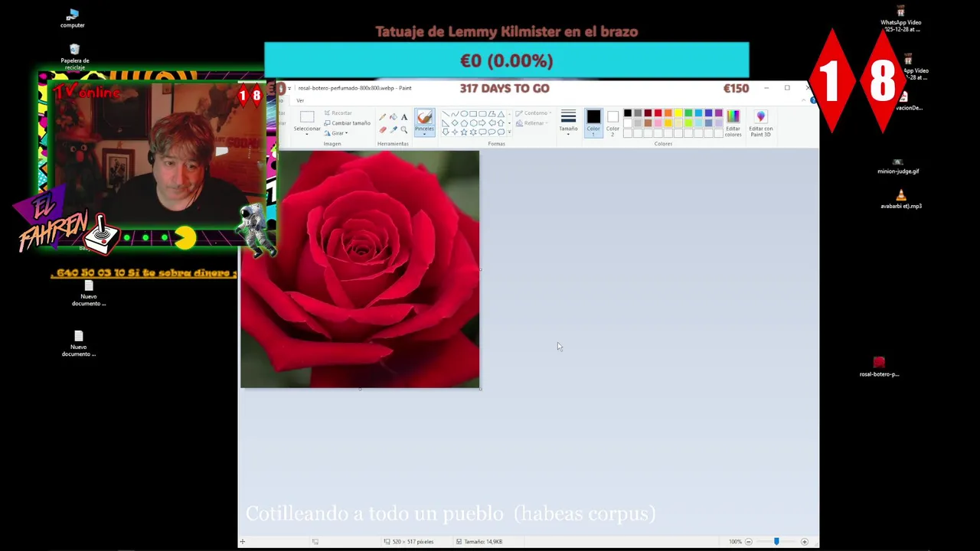Screen dimensions: 980x551
Task: Select the oval shape in Formas
Action: (464, 113)
